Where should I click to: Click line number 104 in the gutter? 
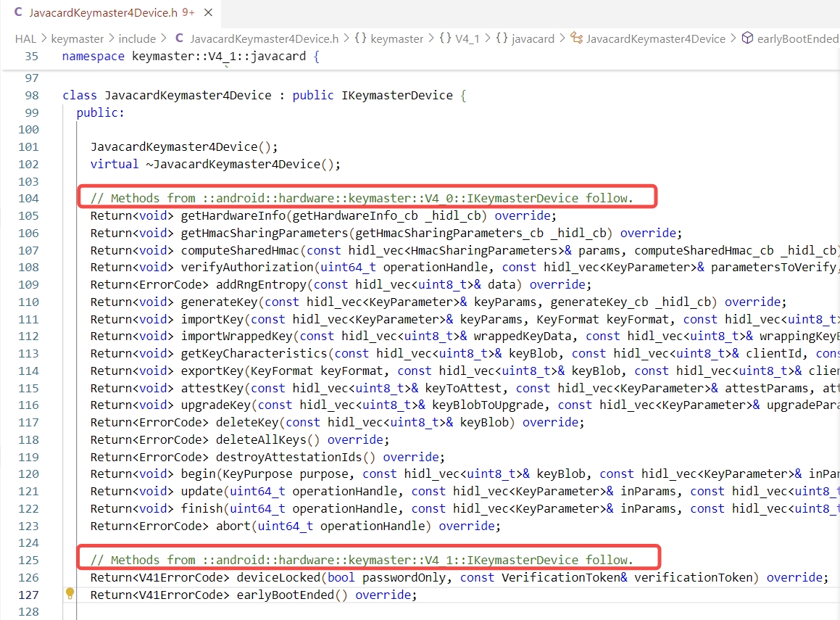tap(28, 198)
